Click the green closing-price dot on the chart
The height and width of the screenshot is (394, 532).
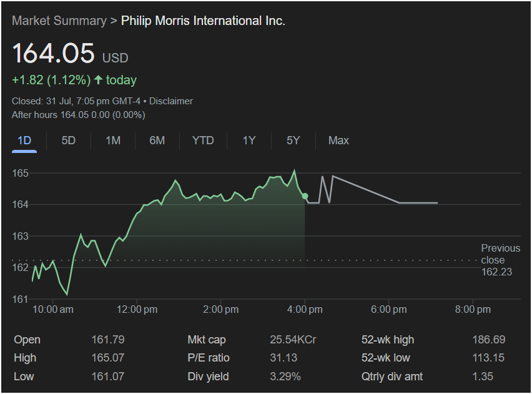tap(305, 196)
